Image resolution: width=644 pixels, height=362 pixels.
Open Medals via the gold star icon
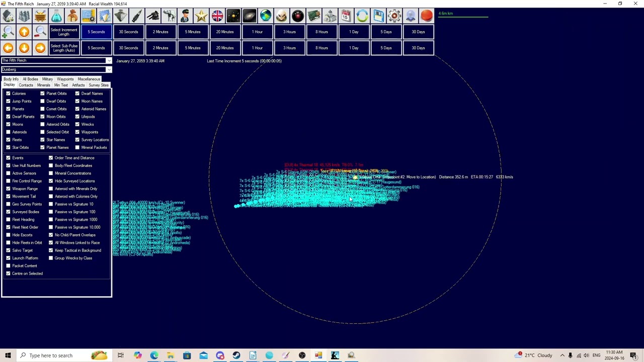(x=201, y=16)
